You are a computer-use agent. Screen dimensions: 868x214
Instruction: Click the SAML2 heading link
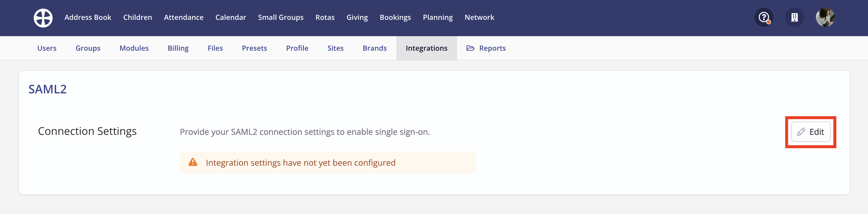pyautogui.click(x=48, y=89)
